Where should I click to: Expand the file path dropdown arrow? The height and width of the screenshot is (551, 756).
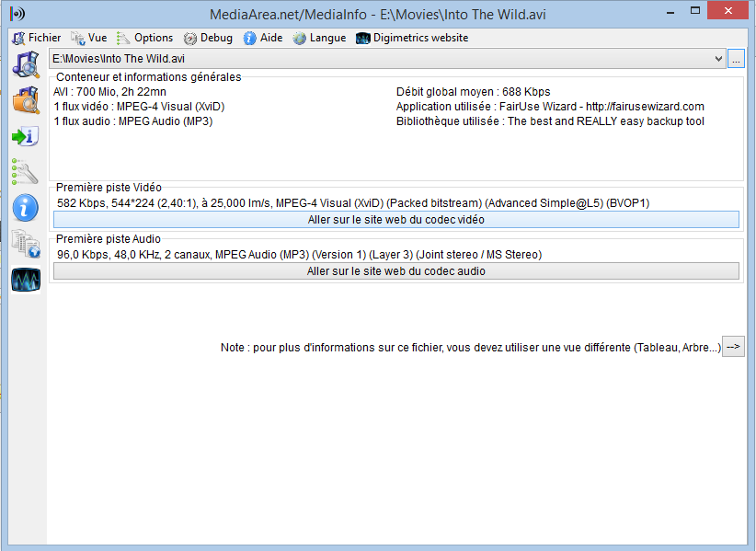pyautogui.click(x=718, y=59)
